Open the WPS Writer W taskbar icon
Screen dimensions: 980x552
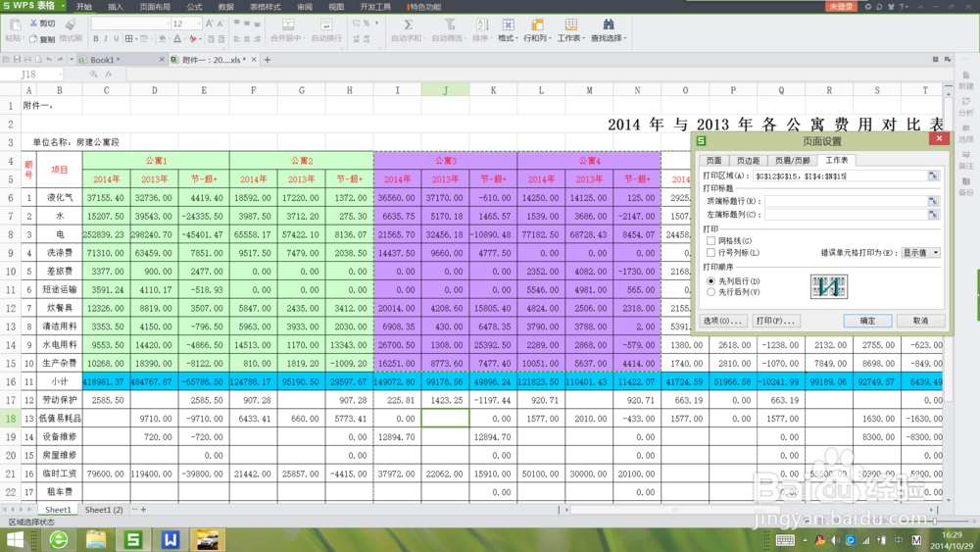click(170, 539)
